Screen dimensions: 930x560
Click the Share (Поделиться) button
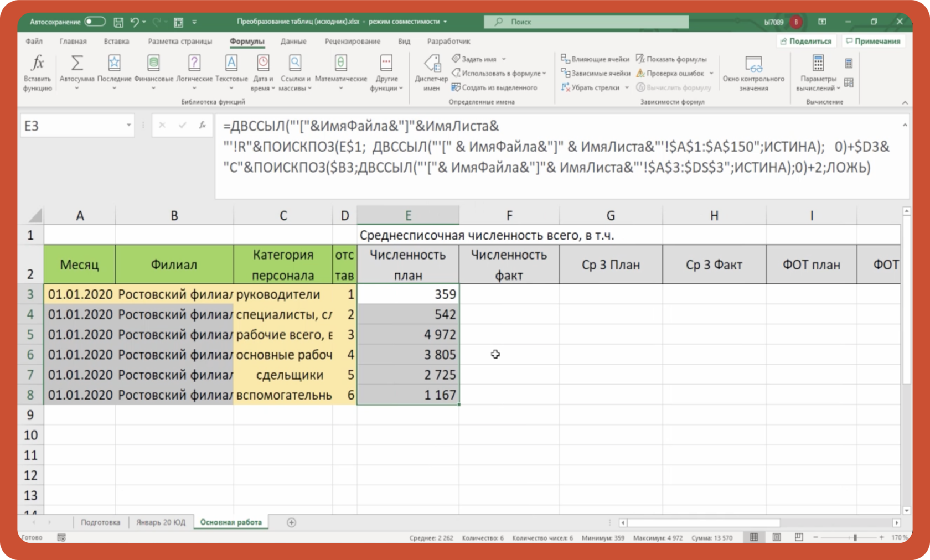pos(806,41)
